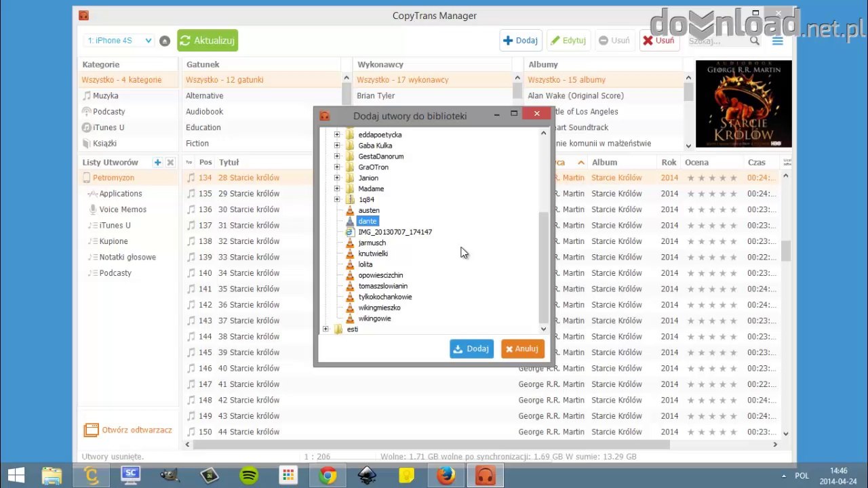Open the iPhone 4S device dropdown
Image resolution: width=868 pixels, height=488 pixels.
click(x=119, y=41)
